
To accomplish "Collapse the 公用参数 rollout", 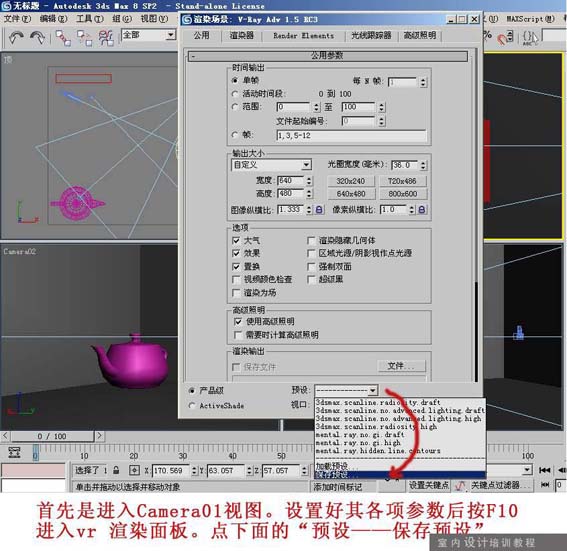I will (328, 56).
